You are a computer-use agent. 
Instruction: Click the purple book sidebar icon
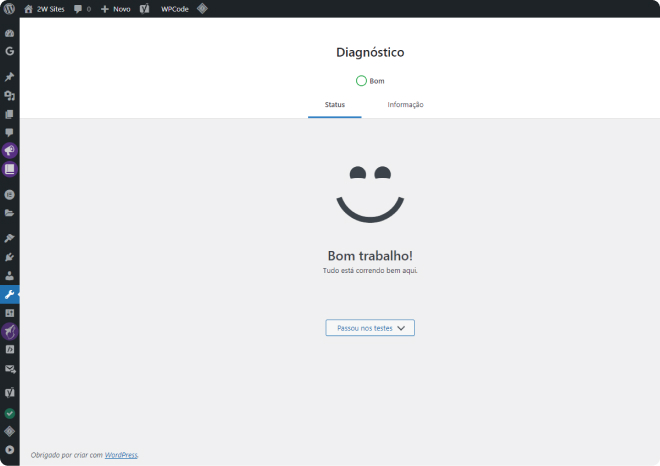(10, 169)
